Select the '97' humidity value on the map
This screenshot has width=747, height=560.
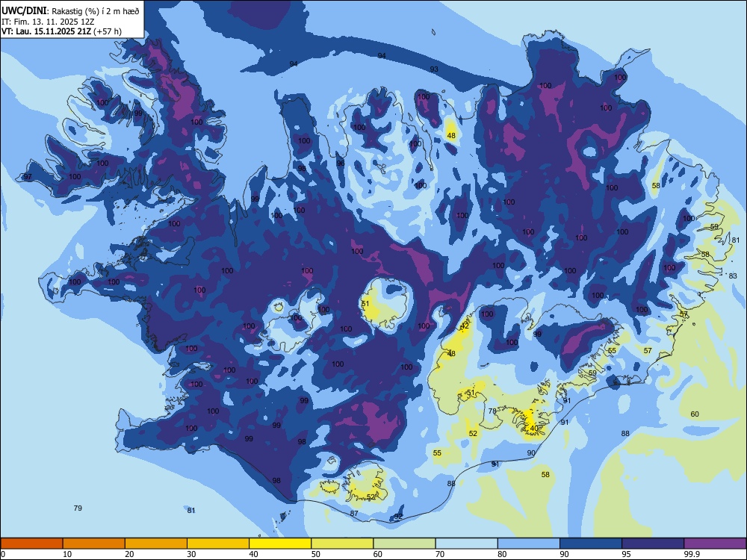pos(28,177)
